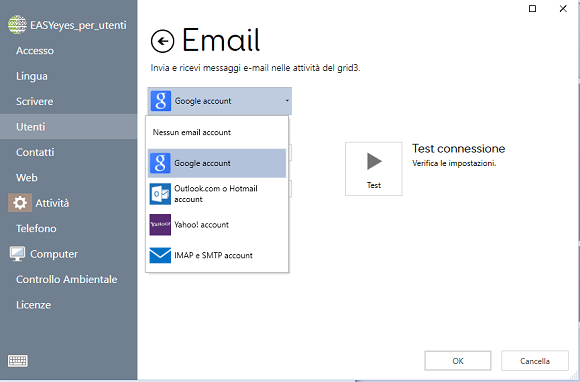
Task: Open the on-screen keyboard icon
Action: point(18,361)
